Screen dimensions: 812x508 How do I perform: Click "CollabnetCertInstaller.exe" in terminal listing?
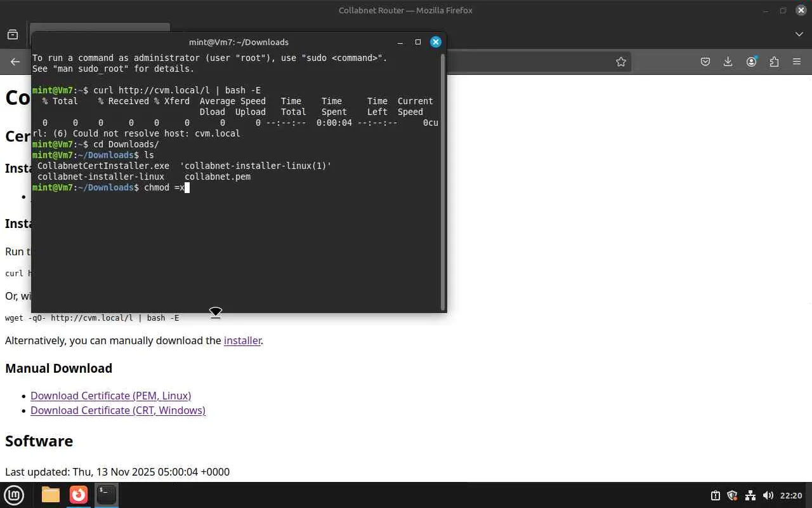(103, 166)
